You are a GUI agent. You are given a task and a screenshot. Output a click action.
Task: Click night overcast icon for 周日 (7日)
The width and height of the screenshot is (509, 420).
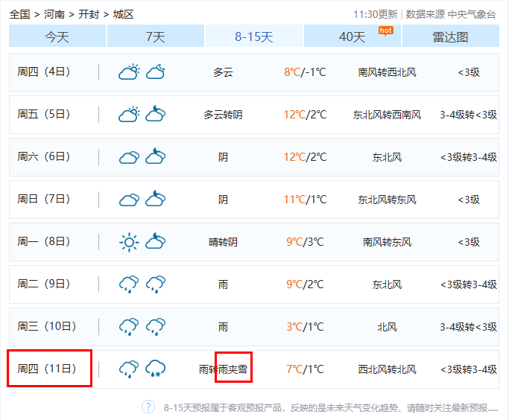[156, 199]
